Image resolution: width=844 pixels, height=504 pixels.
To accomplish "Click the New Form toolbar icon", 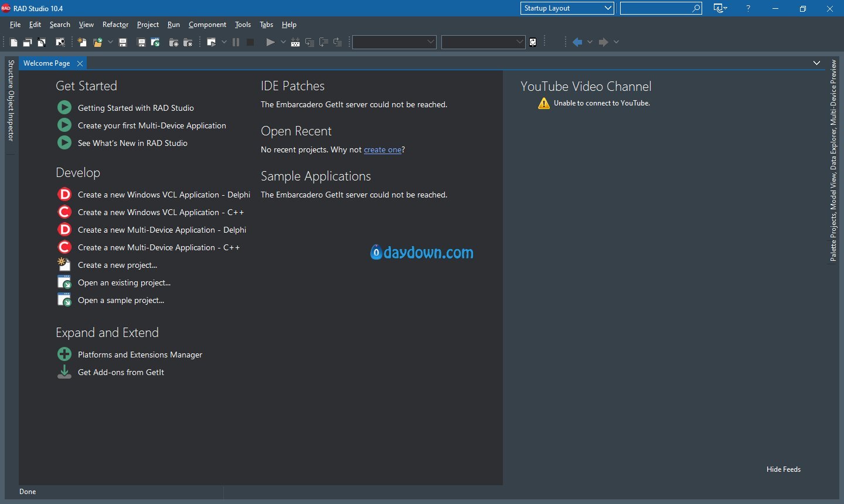I will 60,42.
